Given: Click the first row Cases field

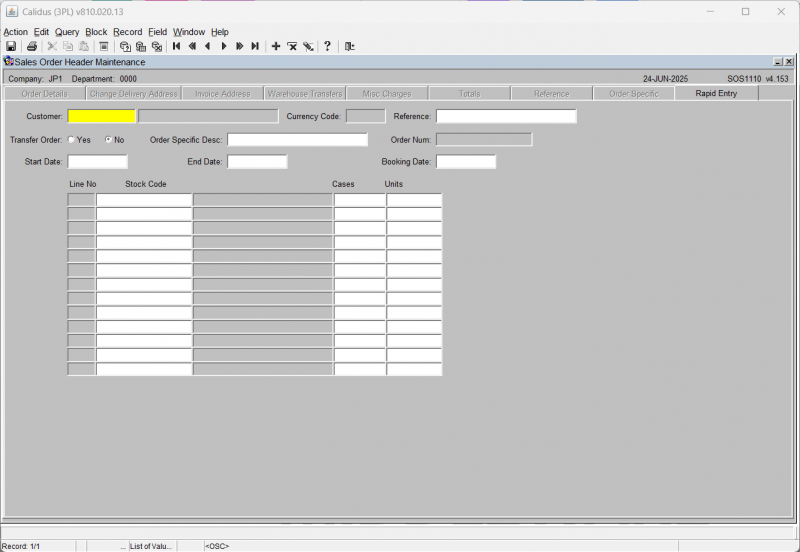Looking at the screenshot, I should coord(360,200).
